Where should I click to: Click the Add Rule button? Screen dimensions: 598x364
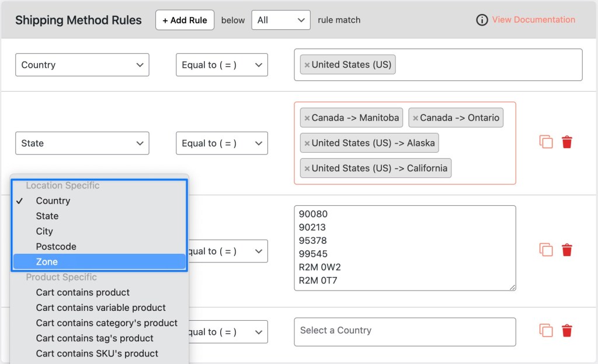pos(185,20)
